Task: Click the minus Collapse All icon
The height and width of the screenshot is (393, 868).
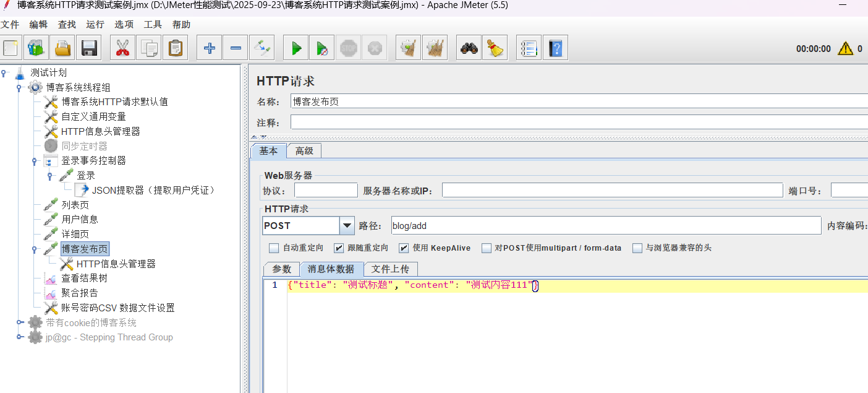Action: [x=236, y=48]
